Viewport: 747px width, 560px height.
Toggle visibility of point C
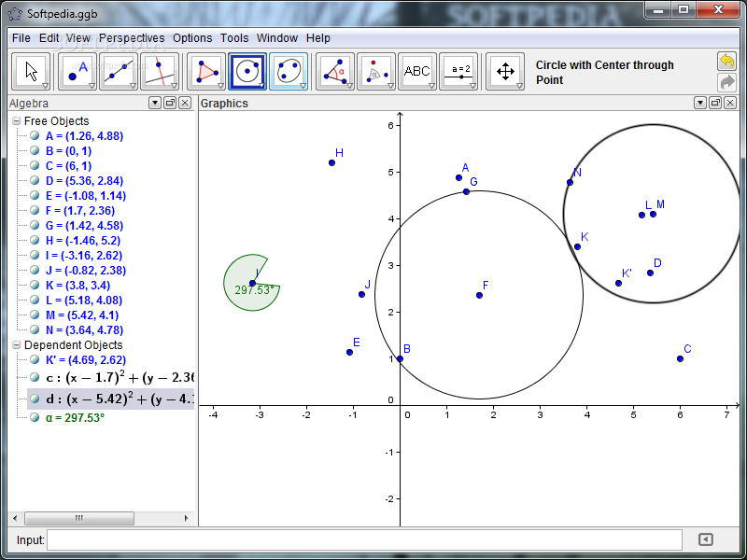tap(35, 165)
